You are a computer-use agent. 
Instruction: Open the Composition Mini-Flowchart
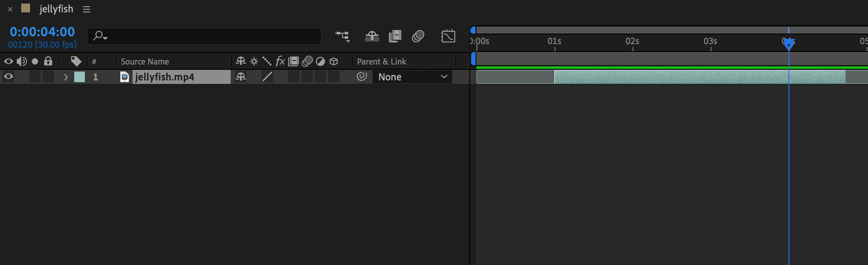coord(343,36)
